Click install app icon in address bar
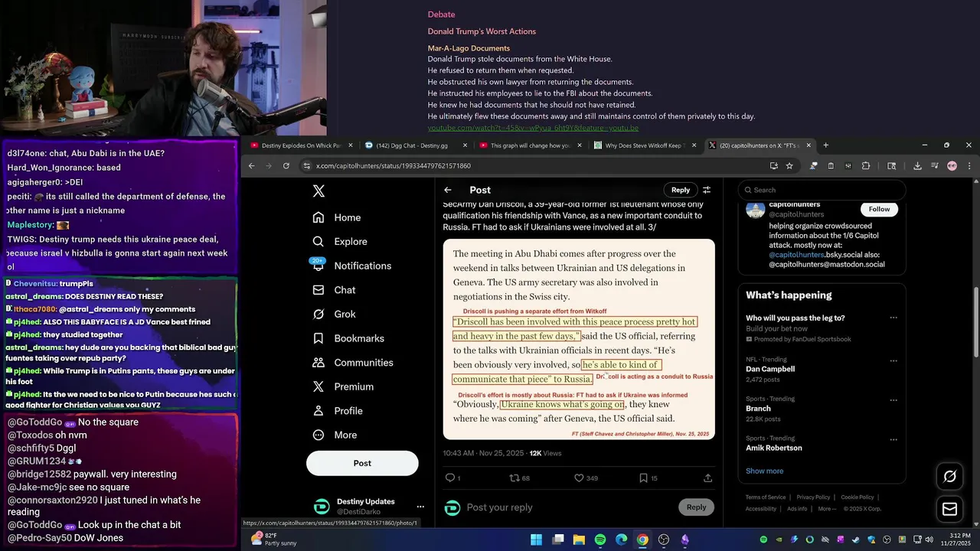The image size is (980, 551). point(774,166)
